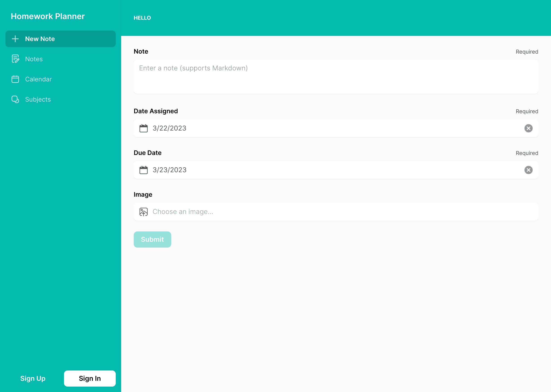Click the Date Assigned date field

pyautogui.click(x=336, y=128)
